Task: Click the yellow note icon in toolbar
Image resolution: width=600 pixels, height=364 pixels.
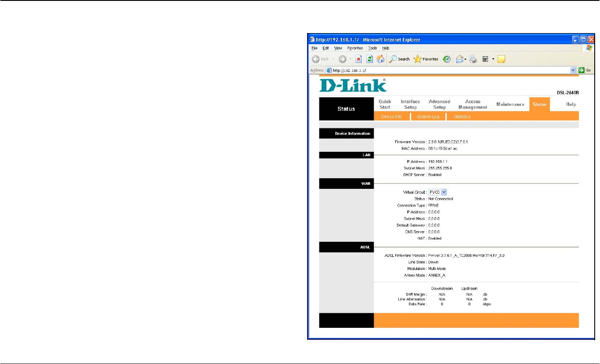Action: click(501, 59)
